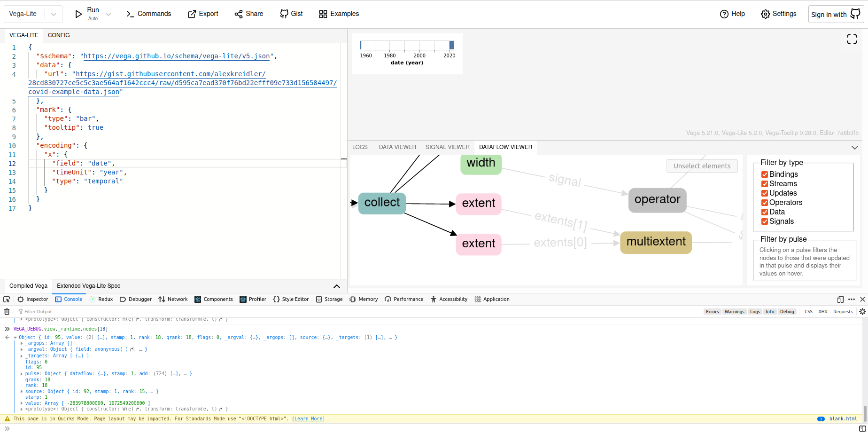Toggle Errors console filter
The image size is (868, 442).
pos(712,312)
